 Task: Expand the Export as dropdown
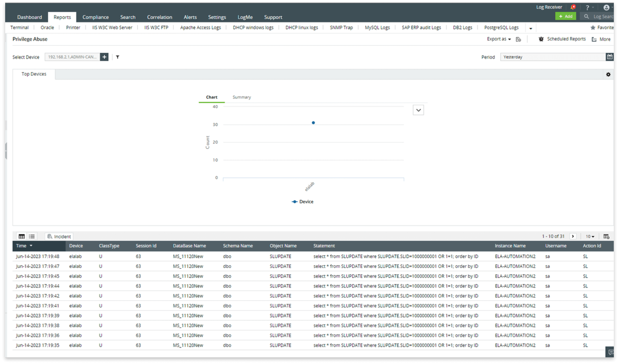[x=499, y=39]
